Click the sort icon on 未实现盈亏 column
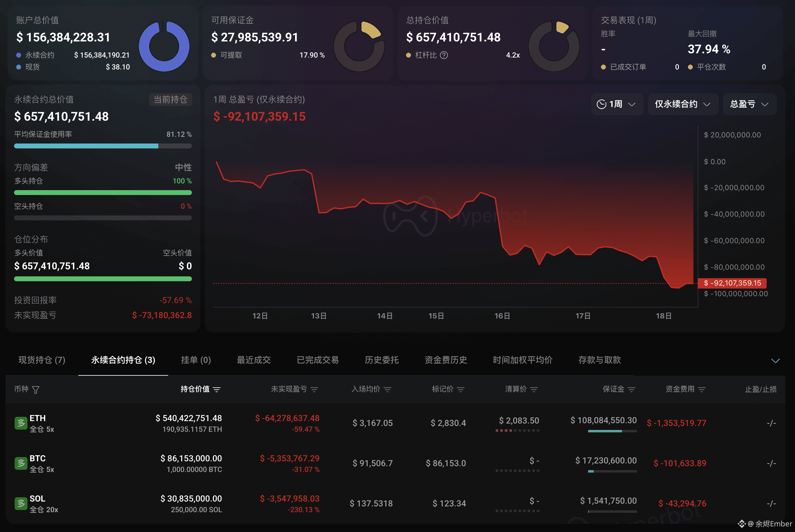The width and height of the screenshot is (795, 532). pyautogui.click(x=315, y=389)
